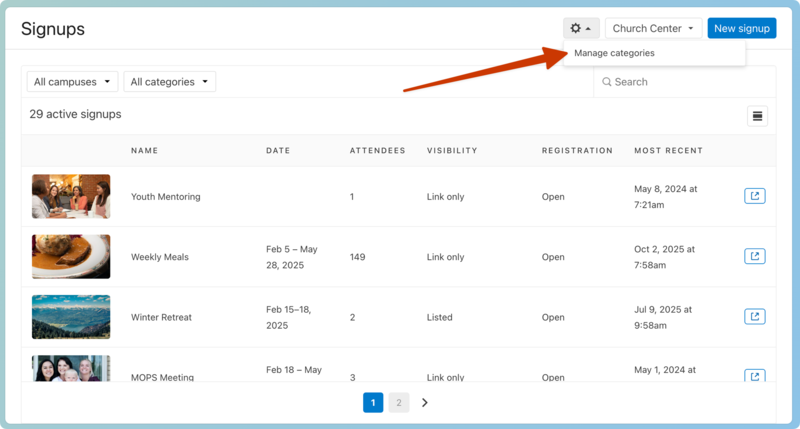Click the New signup button
This screenshot has width=800, height=429.
741,29
